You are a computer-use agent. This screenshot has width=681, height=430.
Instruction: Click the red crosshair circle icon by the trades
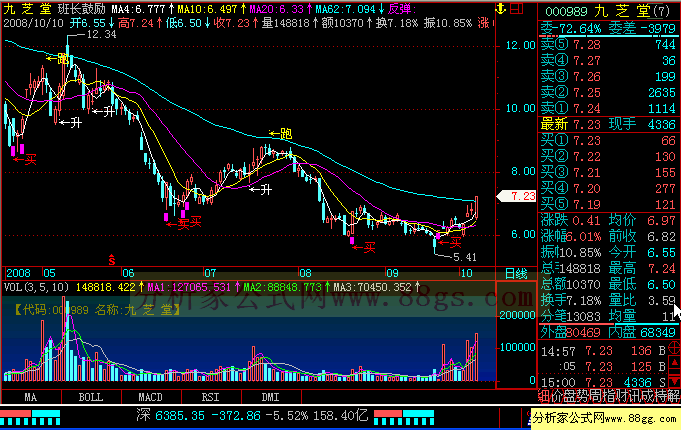pyautogui.click(x=674, y=347)
